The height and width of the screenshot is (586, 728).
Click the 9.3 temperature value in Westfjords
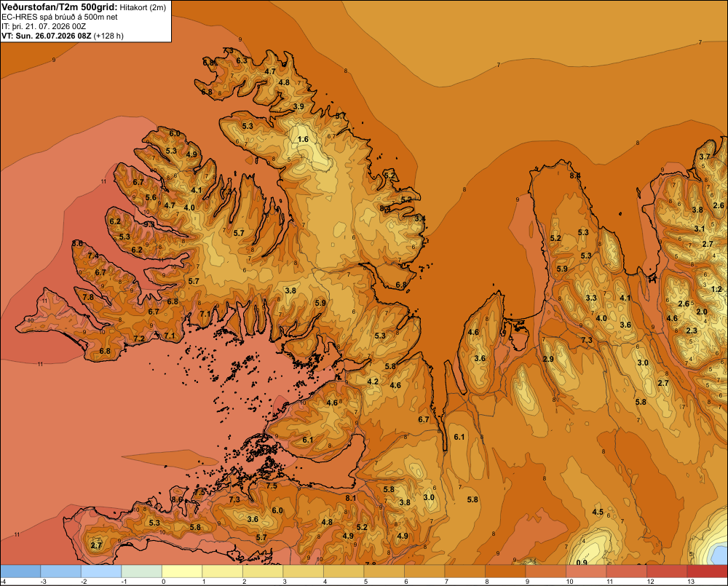(149, 224)
